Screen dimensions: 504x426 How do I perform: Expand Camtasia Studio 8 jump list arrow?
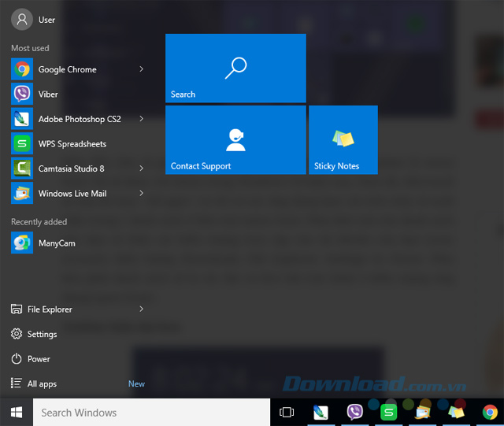(x=141, y=169)
